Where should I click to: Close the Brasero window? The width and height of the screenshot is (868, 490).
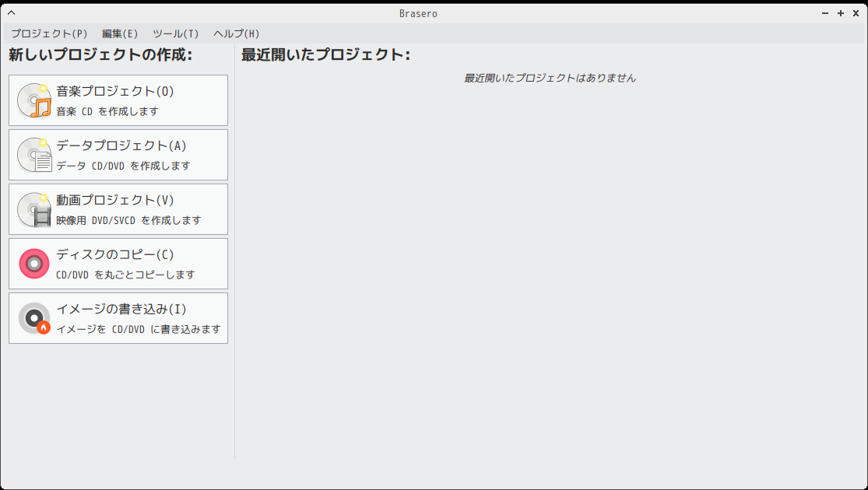[x=856, y=13]
